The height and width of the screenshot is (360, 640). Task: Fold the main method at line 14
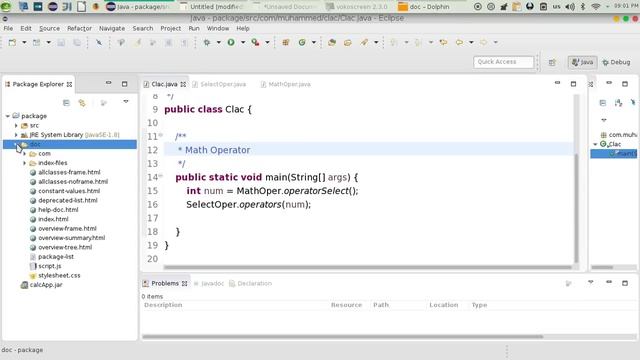[161, 176]
